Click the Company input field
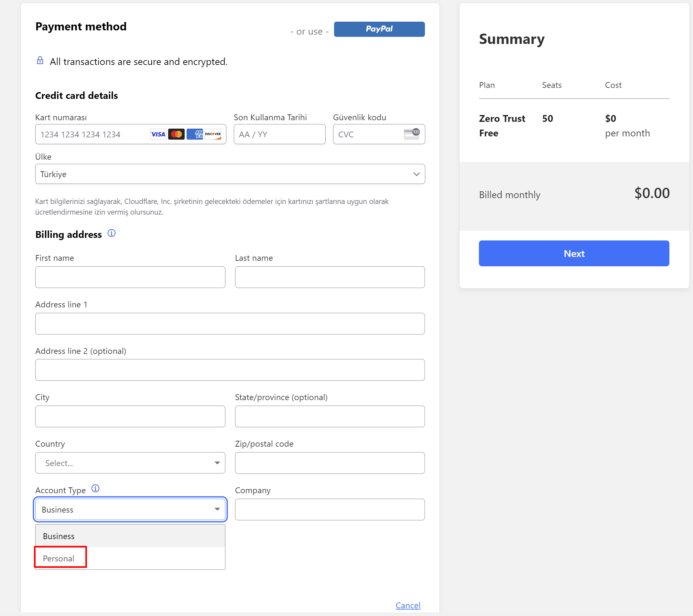 330,509
